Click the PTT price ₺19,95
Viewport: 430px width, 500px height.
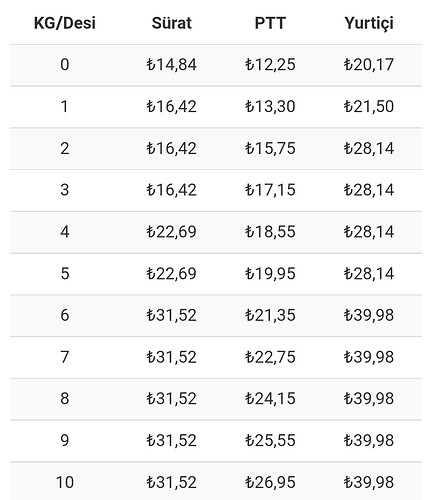(x=270, y=274)
